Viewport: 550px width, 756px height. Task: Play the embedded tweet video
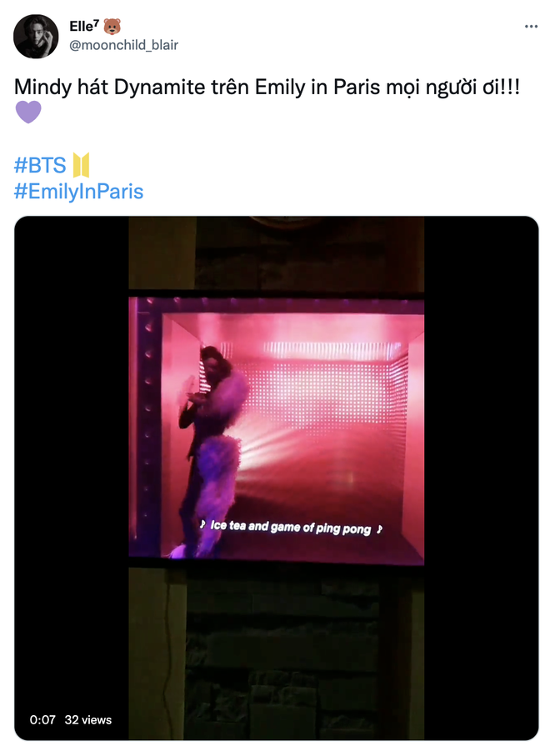[276, 478]
